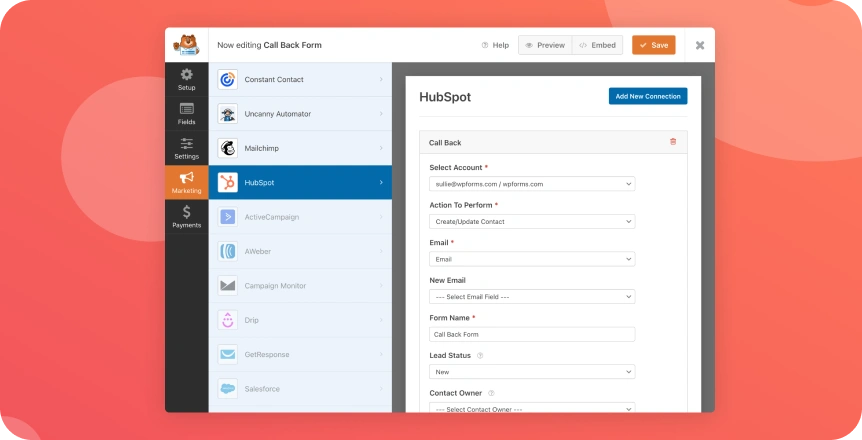Close the form builder with the X
The height and width of the screenshot is (440, 862).
700,45
